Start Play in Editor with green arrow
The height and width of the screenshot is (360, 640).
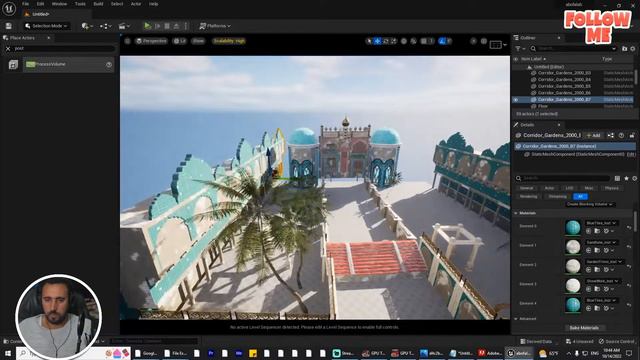click(x=147, y=26)
